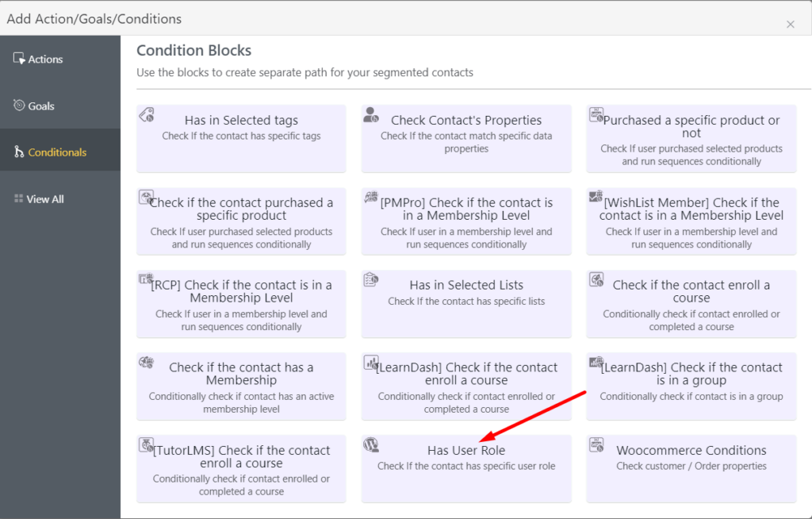Select 'Check if the contact has a Membership' title

(x=241, y=374)
